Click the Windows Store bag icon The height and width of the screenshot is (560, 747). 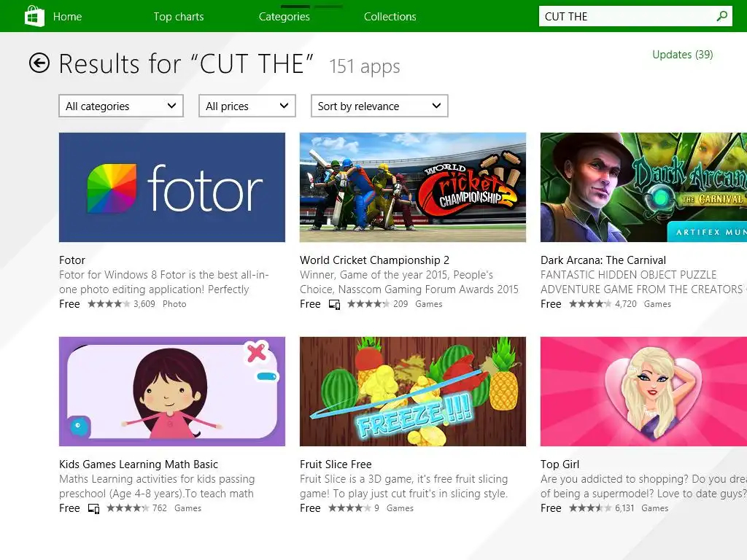point(34,16)
